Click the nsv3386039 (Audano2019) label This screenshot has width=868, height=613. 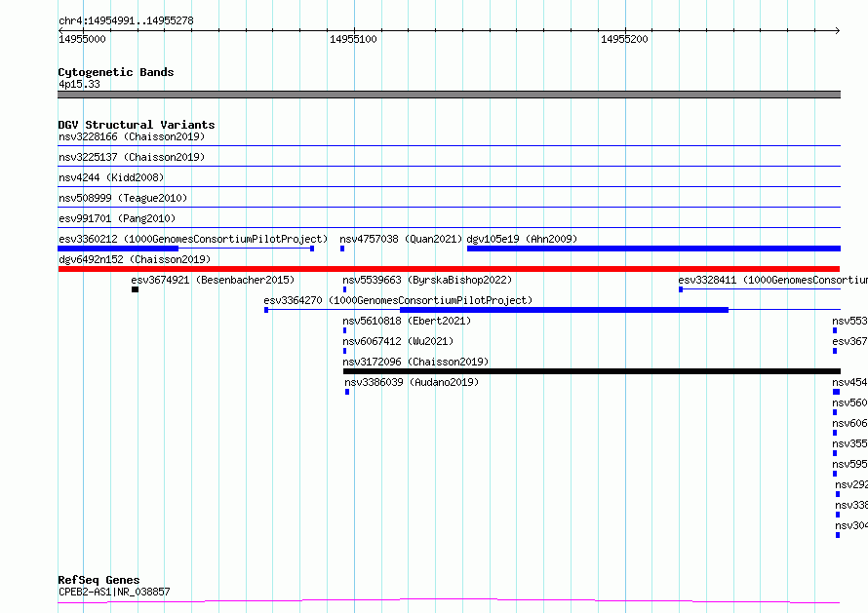(412, 382)
